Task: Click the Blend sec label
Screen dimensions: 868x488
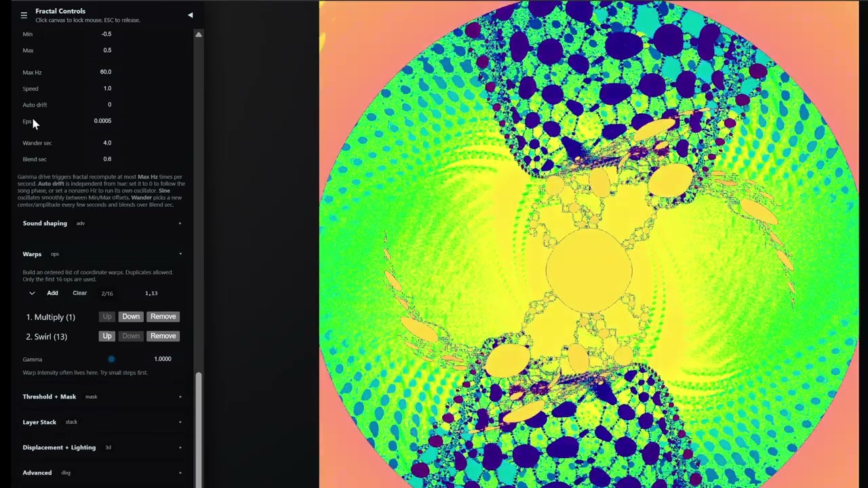Action: pyautogui.click(x=35, y=159)
